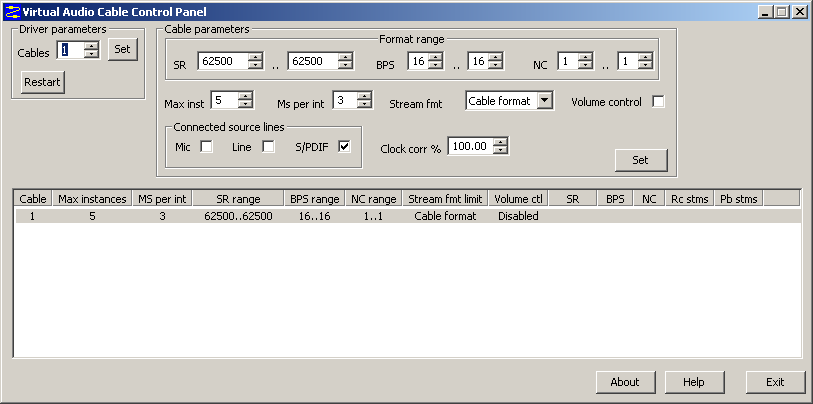The height and width of the screenshot is (404, 813).
Task: Uncheck the S/PDIF source line checkbox
Action: [344, 147]
